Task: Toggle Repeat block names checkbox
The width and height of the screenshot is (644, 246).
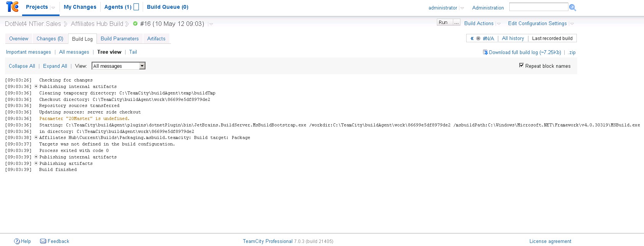Action: (522, 65)
